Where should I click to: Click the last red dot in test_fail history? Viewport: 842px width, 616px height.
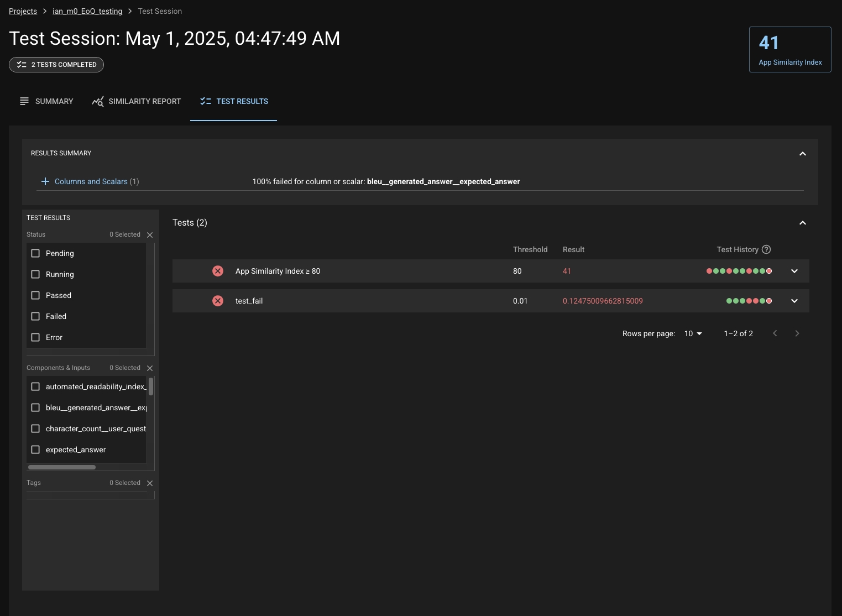coord(769,301)
